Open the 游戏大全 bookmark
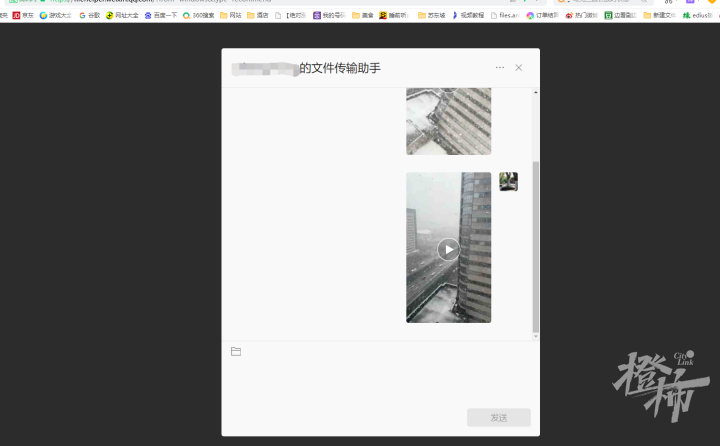 55,15
